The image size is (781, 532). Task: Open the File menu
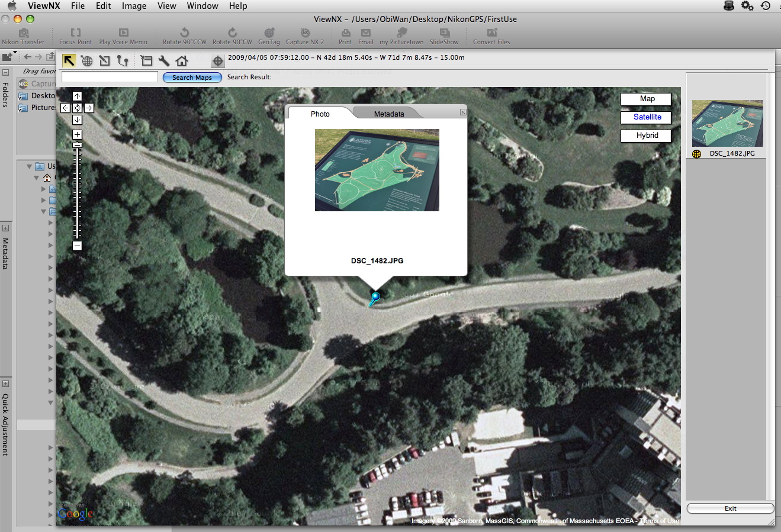click(78, 6)
